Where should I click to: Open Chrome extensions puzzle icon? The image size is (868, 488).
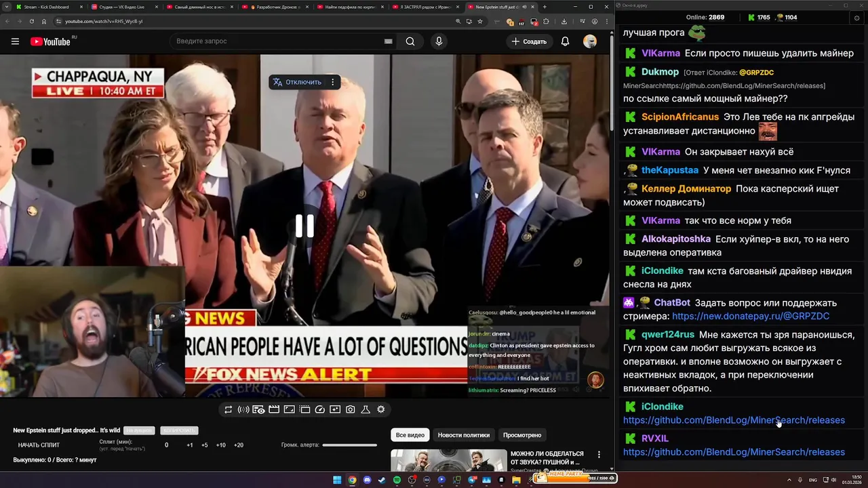pyautogui.click(x=547, y=21)
